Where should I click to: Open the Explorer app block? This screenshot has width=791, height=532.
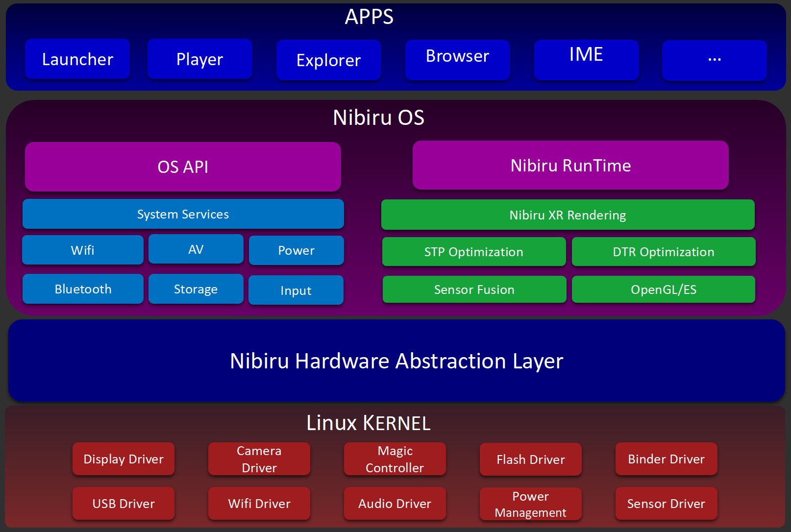328,60
